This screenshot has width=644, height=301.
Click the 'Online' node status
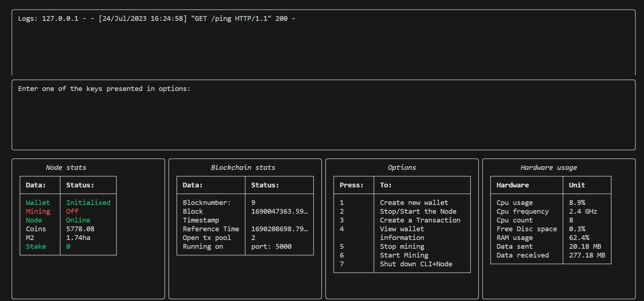pos(78,220)
